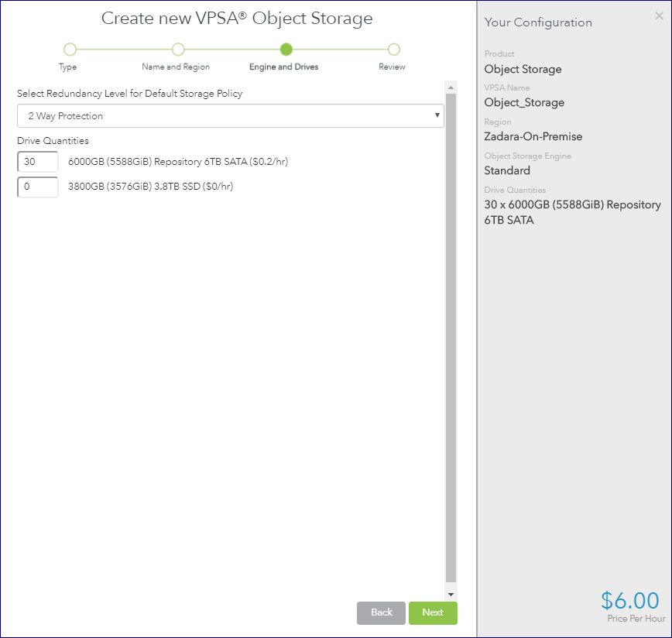Click the Object_Storage VPSA name value
Viewport: 672px width, 638px height.
[x=524, y=102]
